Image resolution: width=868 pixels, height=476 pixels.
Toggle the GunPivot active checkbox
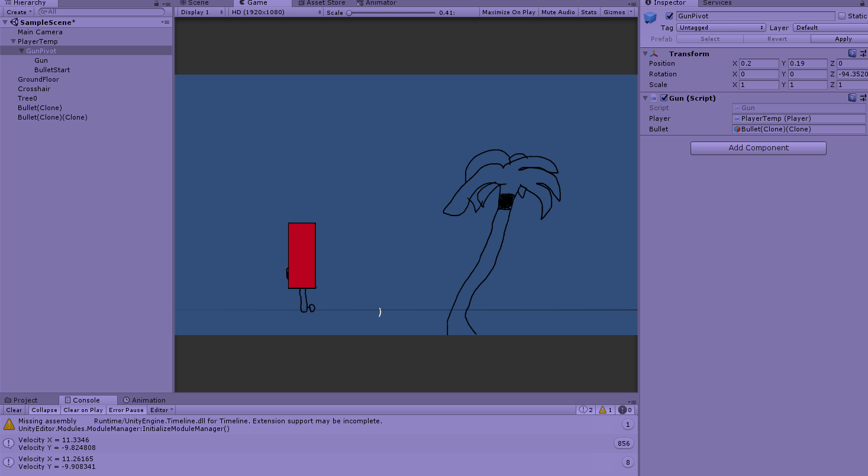click(669, 16)
